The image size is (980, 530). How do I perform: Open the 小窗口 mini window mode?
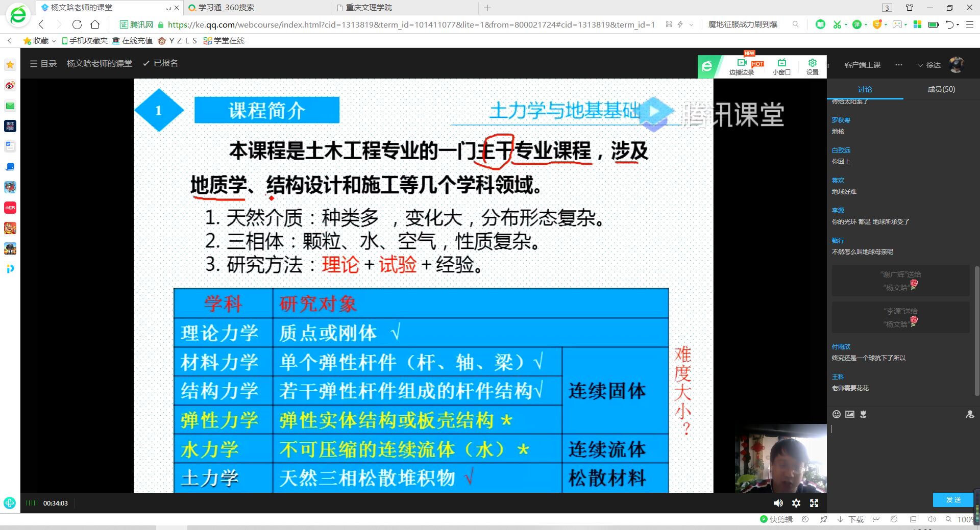pos(781,67)
